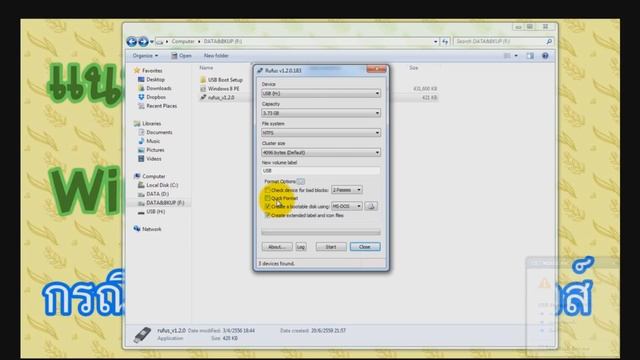Viewport: 640px width, 360px height.
Task: Click the About button in Rufus
Action: pos(277,247)
